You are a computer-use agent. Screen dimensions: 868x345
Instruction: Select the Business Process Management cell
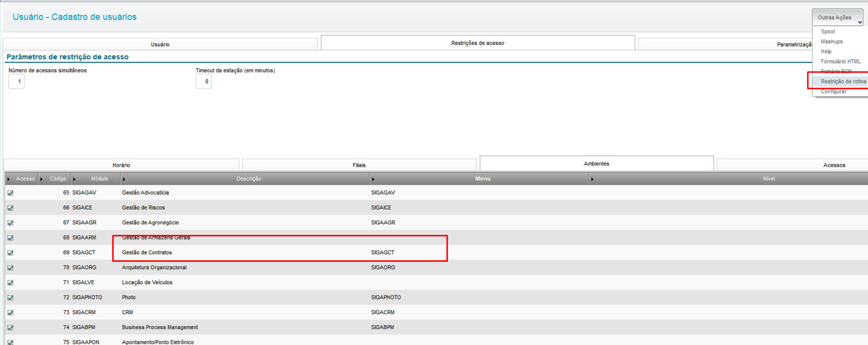pyautogui.click(x=160, y=327)
